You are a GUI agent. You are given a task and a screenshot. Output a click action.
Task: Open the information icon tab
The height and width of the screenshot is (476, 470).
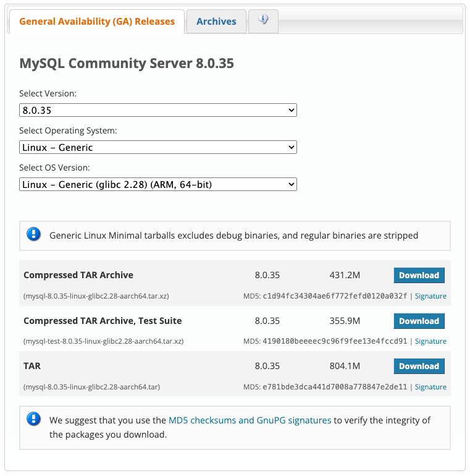click(263, 21)
